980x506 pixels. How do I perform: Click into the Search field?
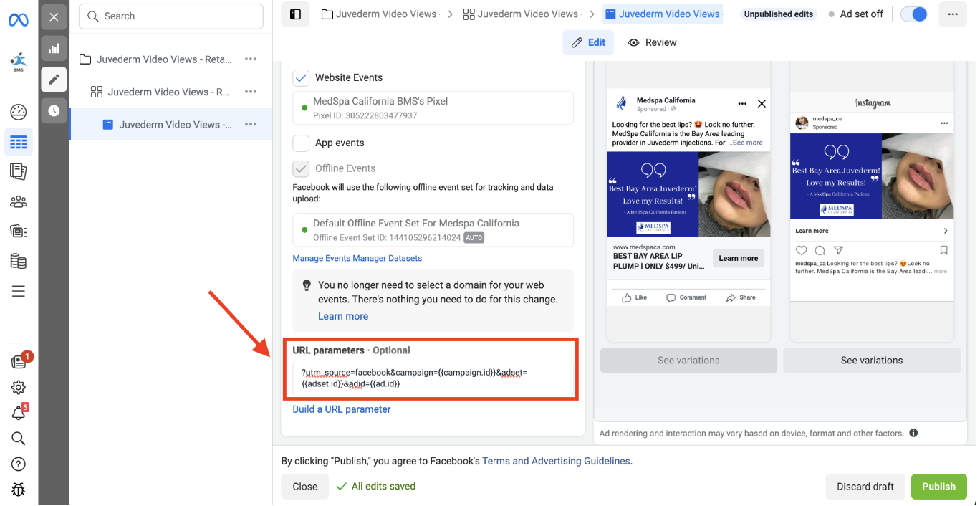[171, 16]
